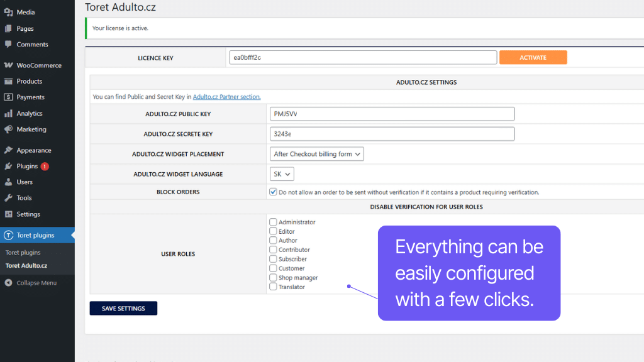Click the Marketing megaphone icon
Viewport: 644px width, 362px height.
pos(8,129)
